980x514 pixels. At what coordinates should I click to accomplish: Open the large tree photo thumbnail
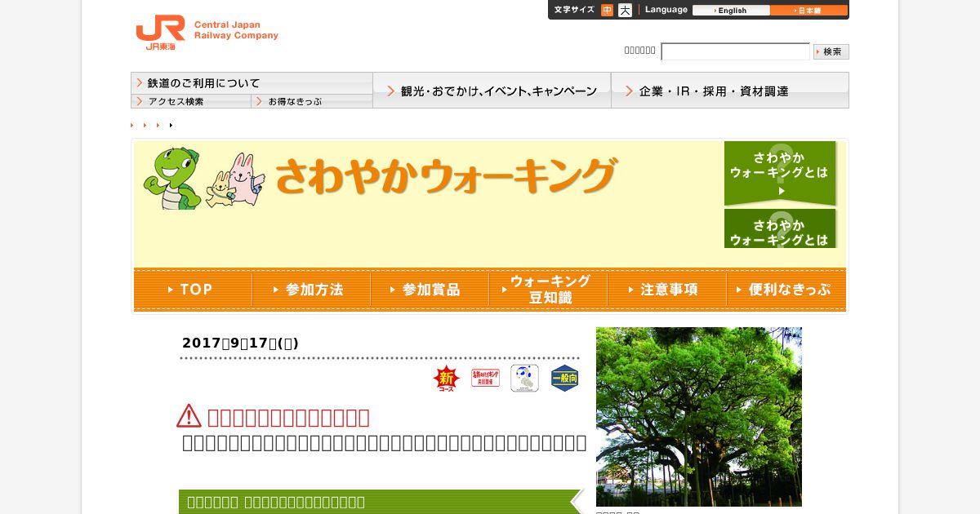pyautogui.click(x=699, y=417)
